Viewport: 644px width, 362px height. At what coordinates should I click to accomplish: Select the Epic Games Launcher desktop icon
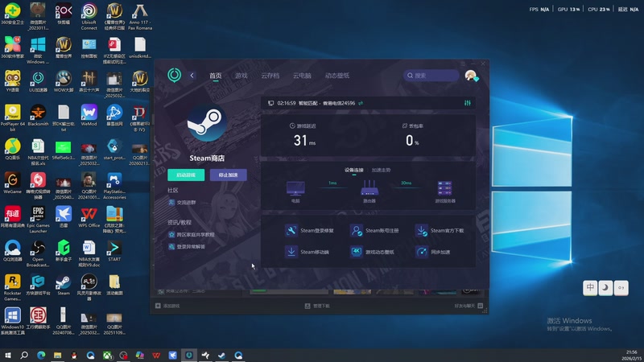[38, 220]
